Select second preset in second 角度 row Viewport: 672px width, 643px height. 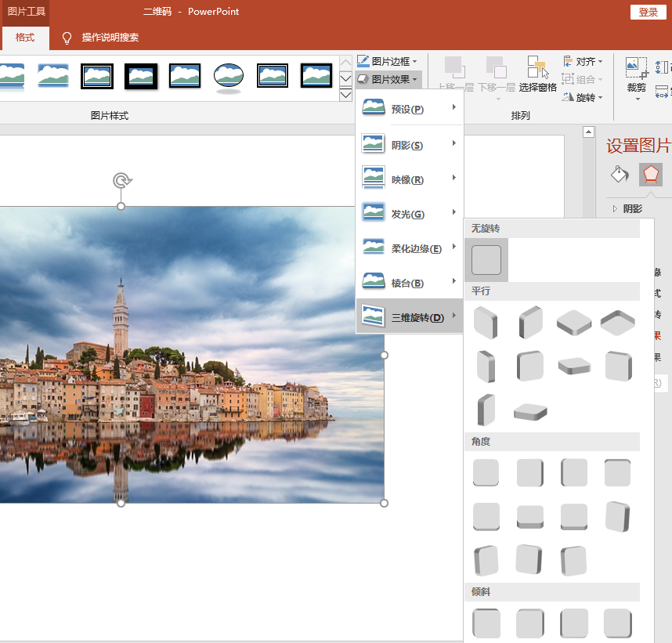pyautogui.click(x=530, y=517)
